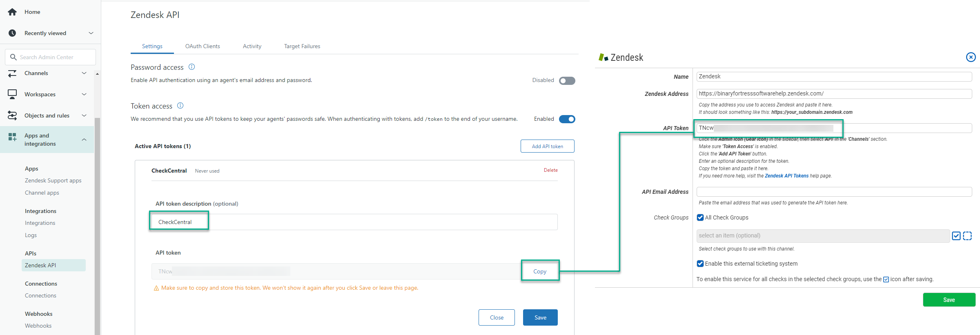Open Channel apps in sidebar

tap(42, 193)
